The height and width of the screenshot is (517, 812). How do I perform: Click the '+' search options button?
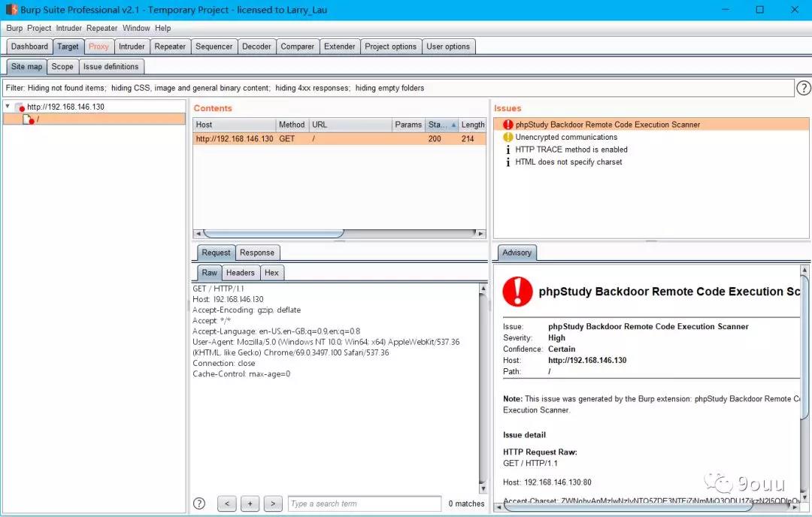[250, 503]
